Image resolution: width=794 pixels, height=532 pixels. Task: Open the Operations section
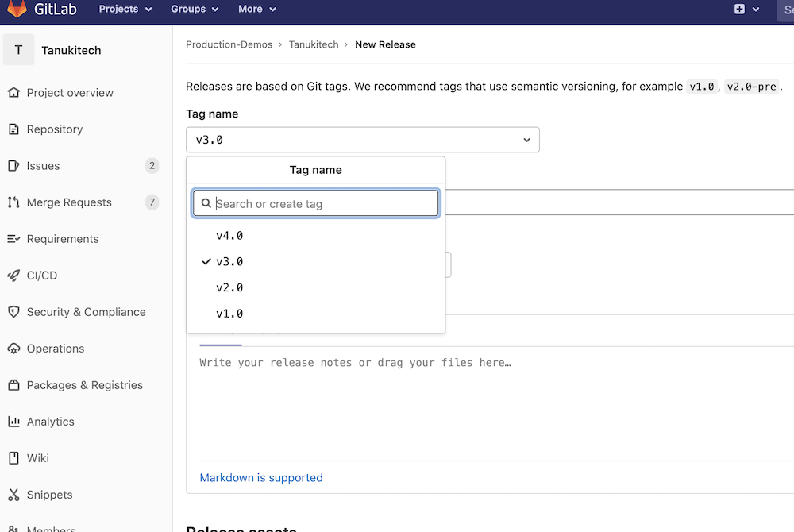[56, 349]
